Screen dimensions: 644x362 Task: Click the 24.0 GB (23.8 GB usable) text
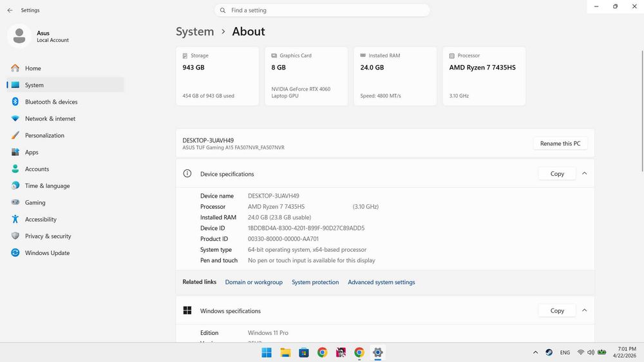(279, 217)
